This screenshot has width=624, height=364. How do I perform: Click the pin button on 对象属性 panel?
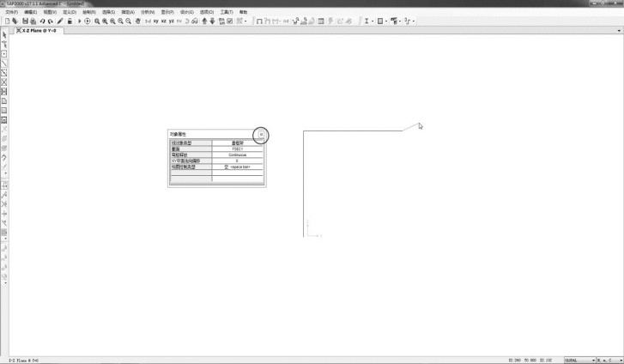(x=261, y=135)
